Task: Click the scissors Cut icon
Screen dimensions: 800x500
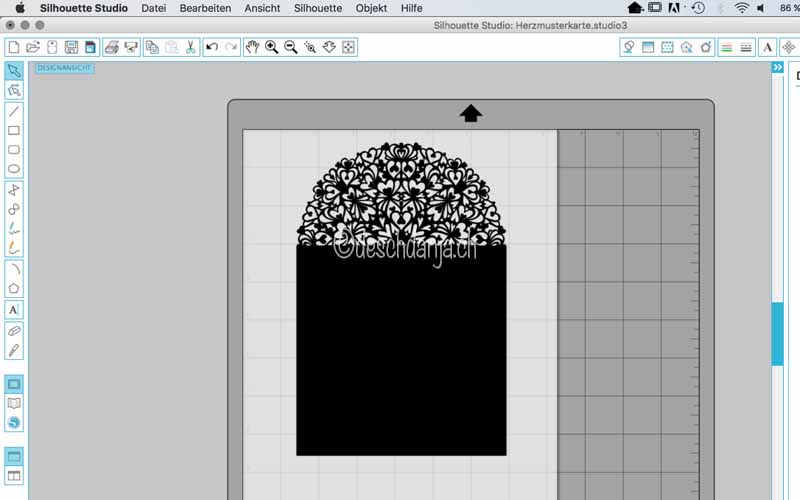Action: (x=190, y=47)
